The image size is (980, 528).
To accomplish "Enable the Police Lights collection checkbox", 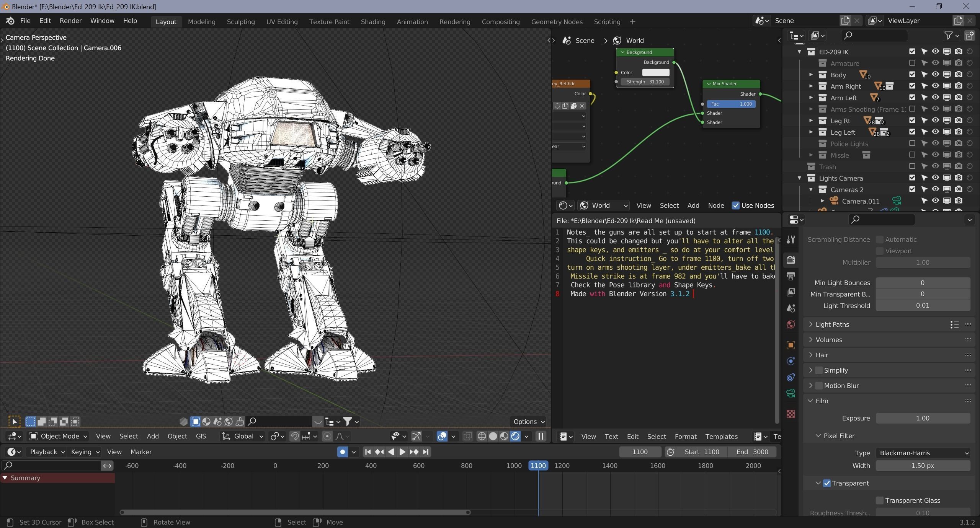I will (x=912, y=143).
